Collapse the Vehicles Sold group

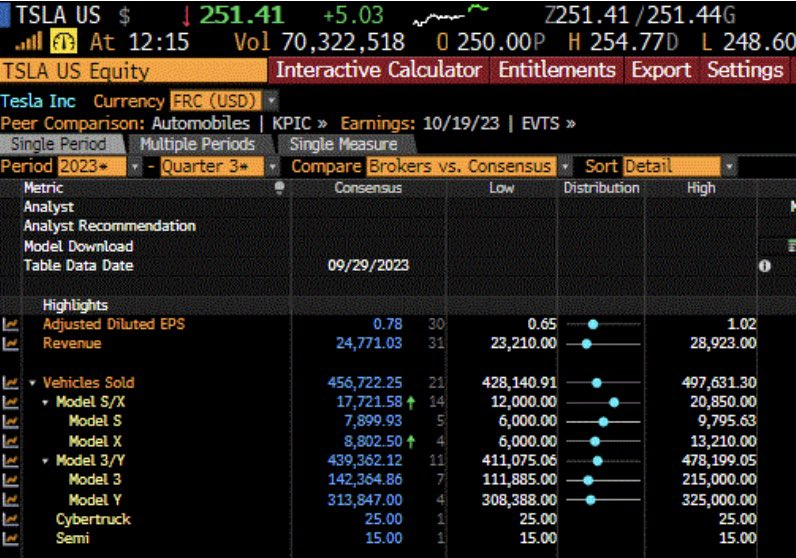[32, 383]
